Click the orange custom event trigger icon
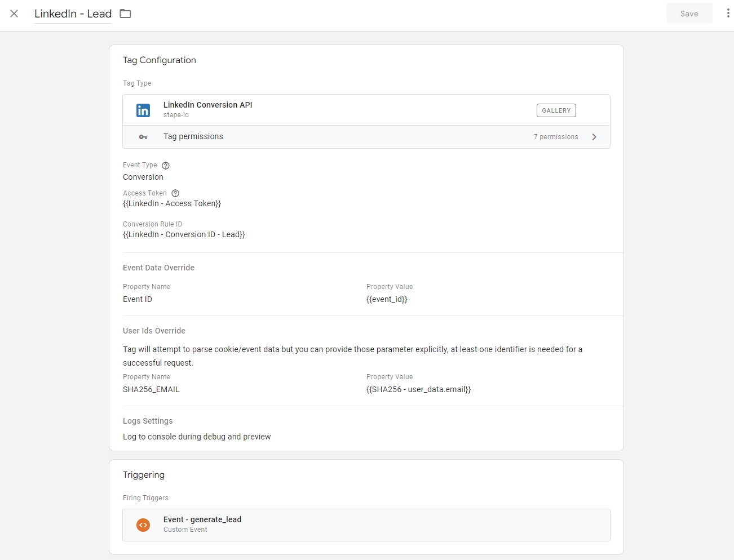The image size is (734, 560). pos(143,525)
